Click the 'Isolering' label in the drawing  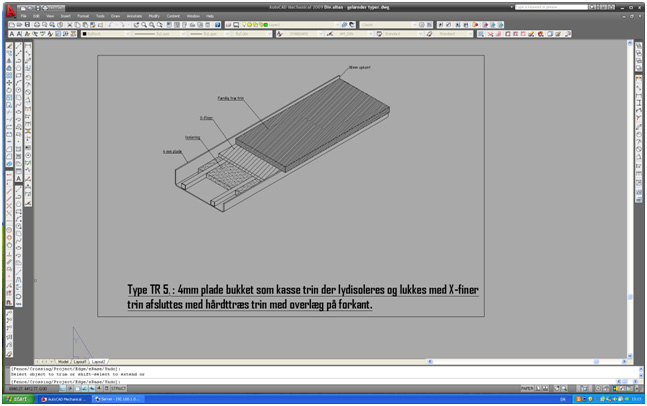(x=192, y=137)
